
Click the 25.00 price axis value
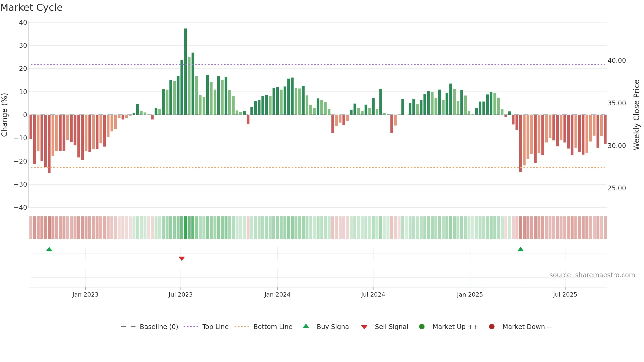pyautogui.click(x=617, y=188)
